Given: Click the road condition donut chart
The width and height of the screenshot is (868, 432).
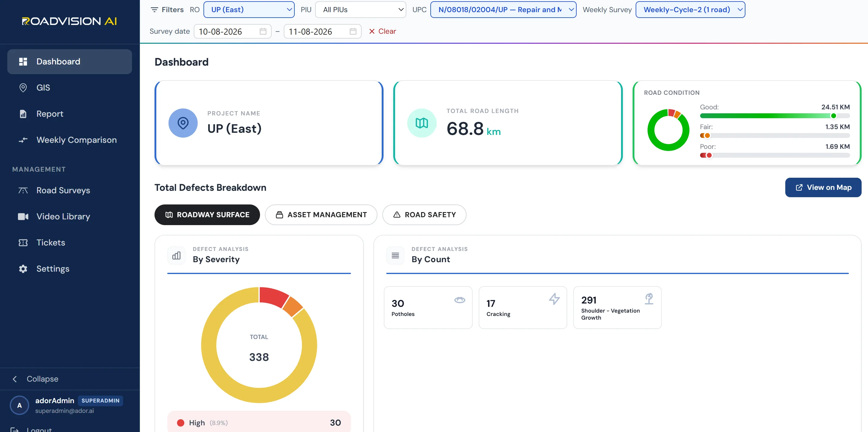Looking at the screenshot, I should 668,130.
